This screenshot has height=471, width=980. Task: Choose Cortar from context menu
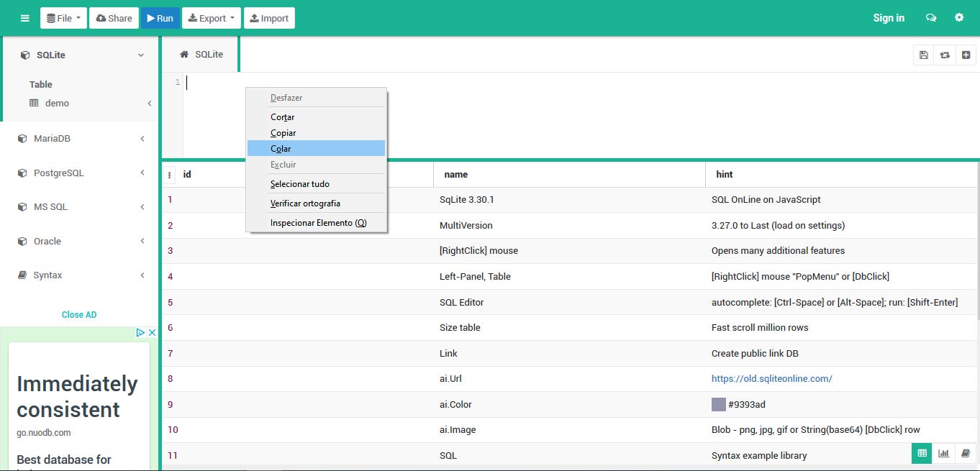[316, 117]
